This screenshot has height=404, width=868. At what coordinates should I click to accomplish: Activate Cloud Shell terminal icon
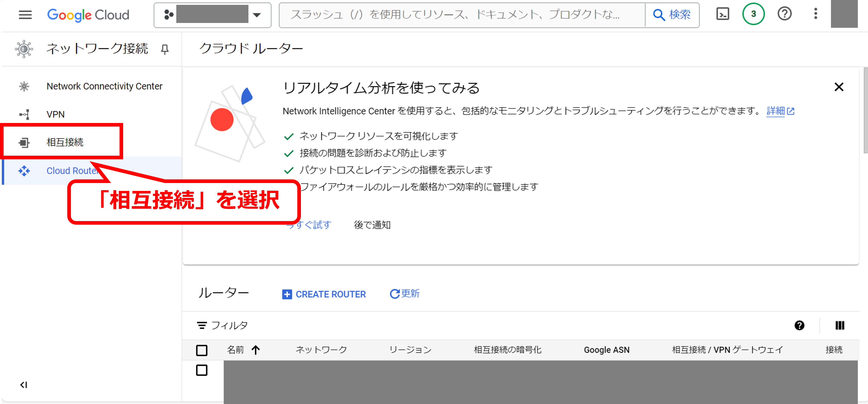722,14
